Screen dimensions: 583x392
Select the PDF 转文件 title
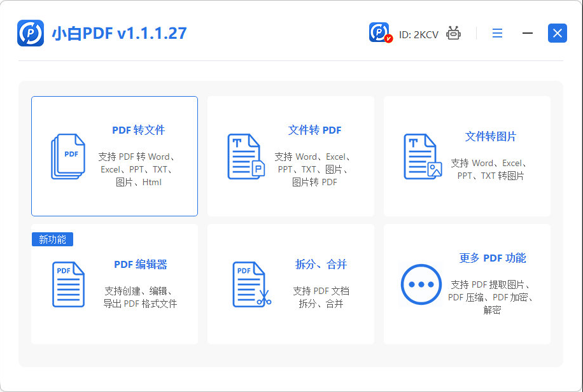pyautogui.click(x=138, y=130)
